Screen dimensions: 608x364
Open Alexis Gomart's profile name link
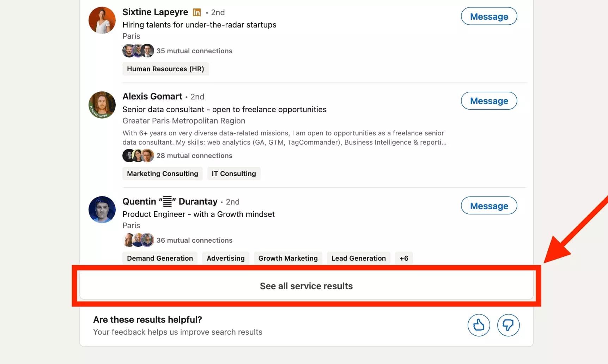point(152,96)
